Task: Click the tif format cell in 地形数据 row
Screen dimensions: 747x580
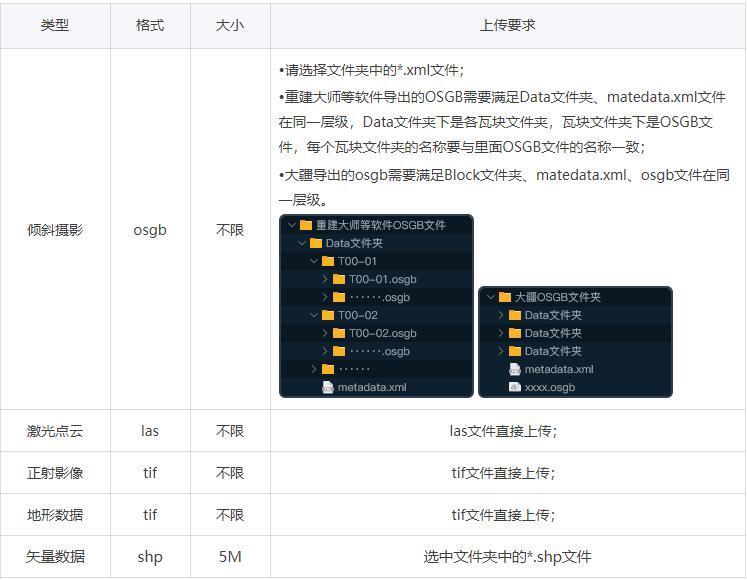Action: pyautogui.click(x=150, y=515)
